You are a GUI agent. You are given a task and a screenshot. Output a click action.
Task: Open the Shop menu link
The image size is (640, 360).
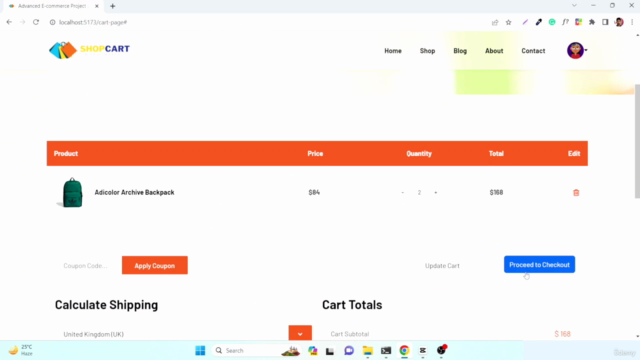(427, 51)
